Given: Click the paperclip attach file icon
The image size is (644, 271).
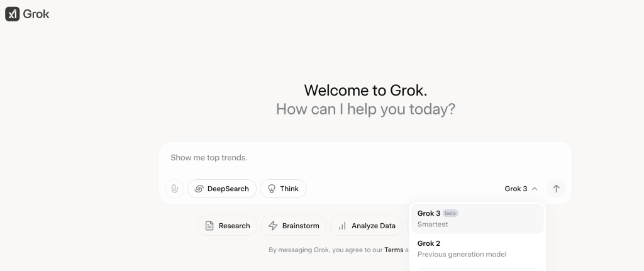Looking at the screenshot, I should coord(174,189).
